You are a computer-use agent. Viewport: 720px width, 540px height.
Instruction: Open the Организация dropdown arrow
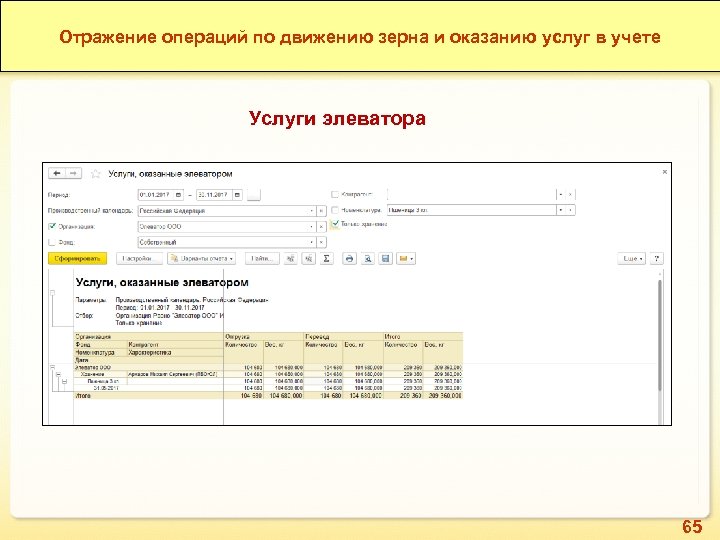pos(311,226)
